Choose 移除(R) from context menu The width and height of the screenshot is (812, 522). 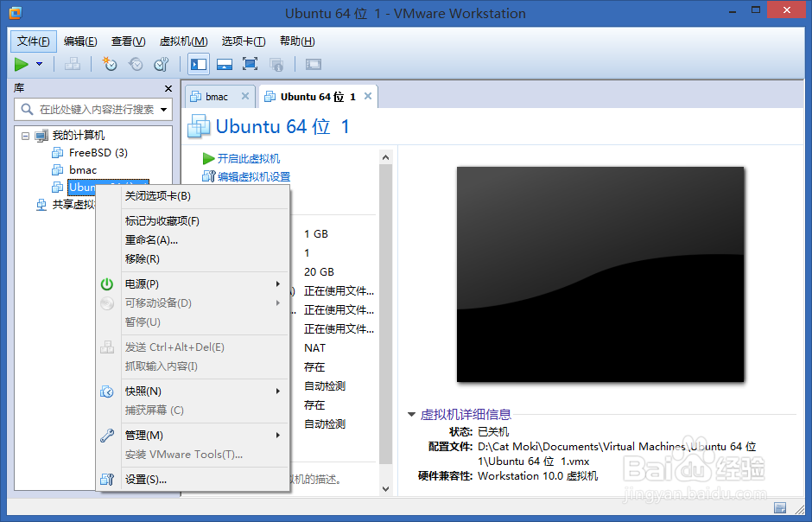(205, 259)
